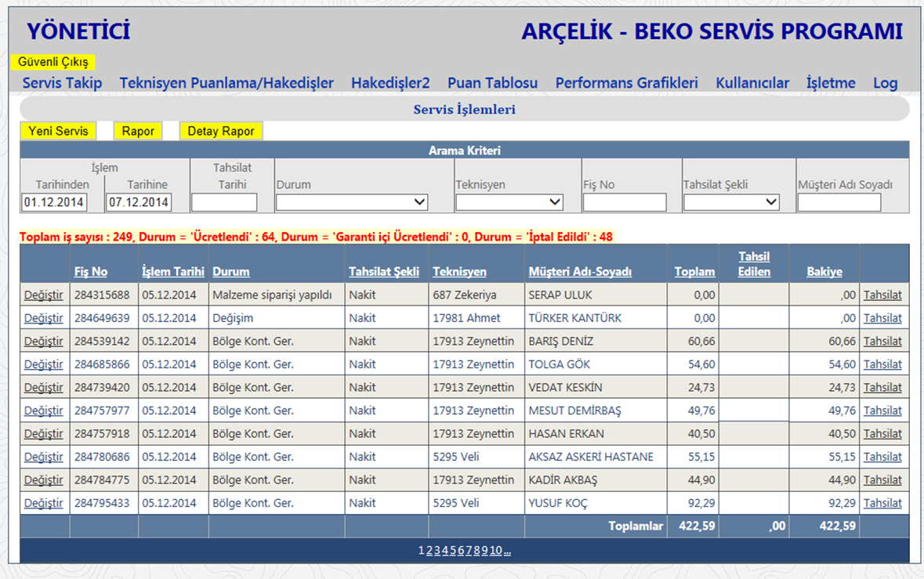The height and width of the screenshot is (579, 924).
Task: Expand the Tahsilat Şekli dropdown
Action: 731,202
